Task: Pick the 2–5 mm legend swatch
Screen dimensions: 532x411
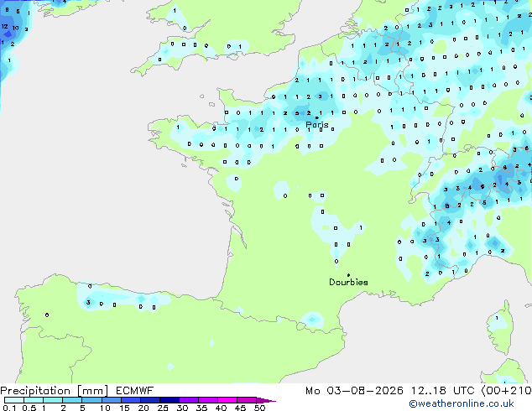Action: 72,400
